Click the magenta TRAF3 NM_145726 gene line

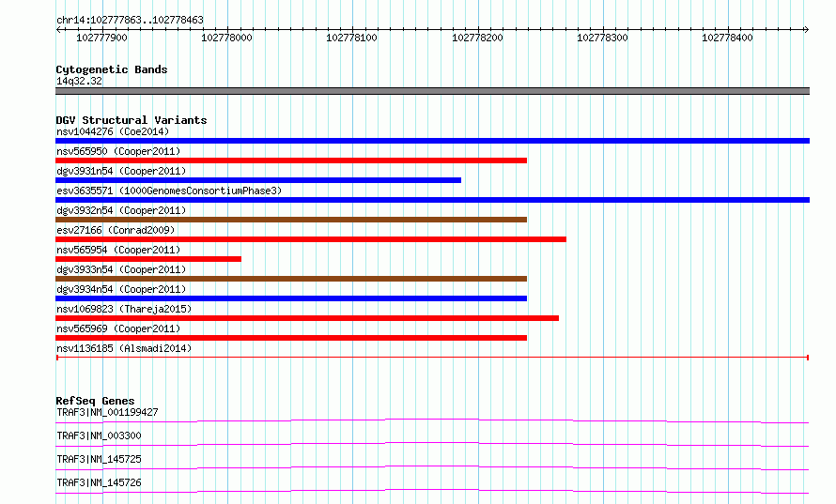(432, 491)
